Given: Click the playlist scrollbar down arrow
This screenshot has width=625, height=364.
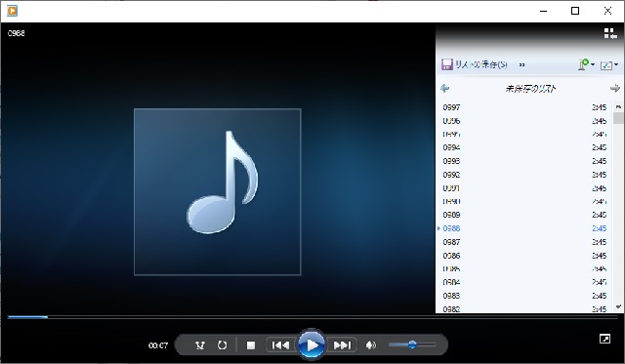Looking at the screenshot, I should (x=618, y=306).
